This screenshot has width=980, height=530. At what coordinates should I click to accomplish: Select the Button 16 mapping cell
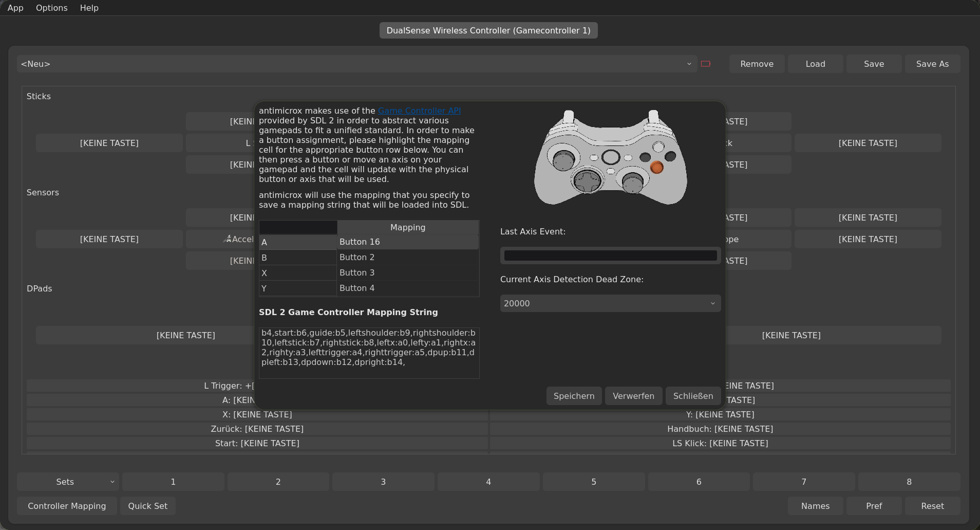pyautogui.click(x=407, y=242)
